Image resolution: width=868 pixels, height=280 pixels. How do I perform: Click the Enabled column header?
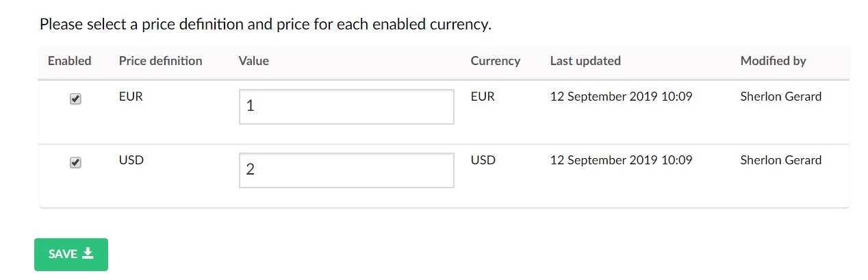tap(69, 61)
